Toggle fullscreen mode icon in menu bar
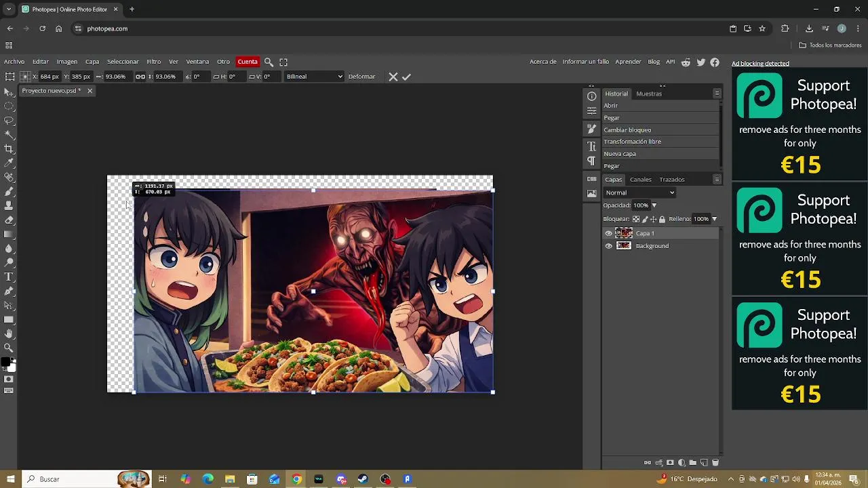 [x=283, y=62]
